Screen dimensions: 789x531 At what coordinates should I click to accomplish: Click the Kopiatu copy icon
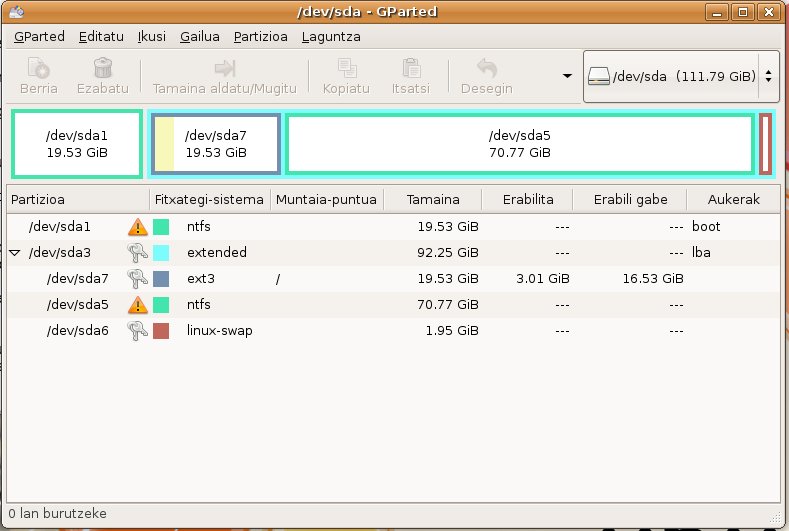(346, 68)
